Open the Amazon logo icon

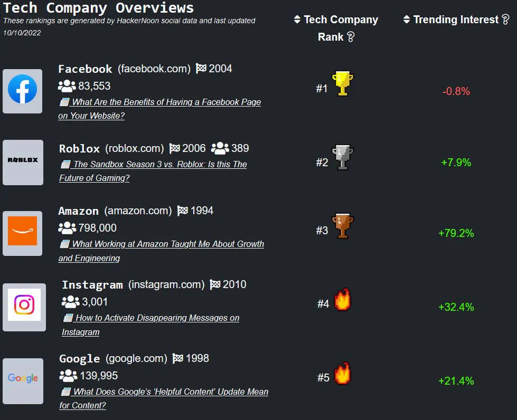tap(23, 233)
